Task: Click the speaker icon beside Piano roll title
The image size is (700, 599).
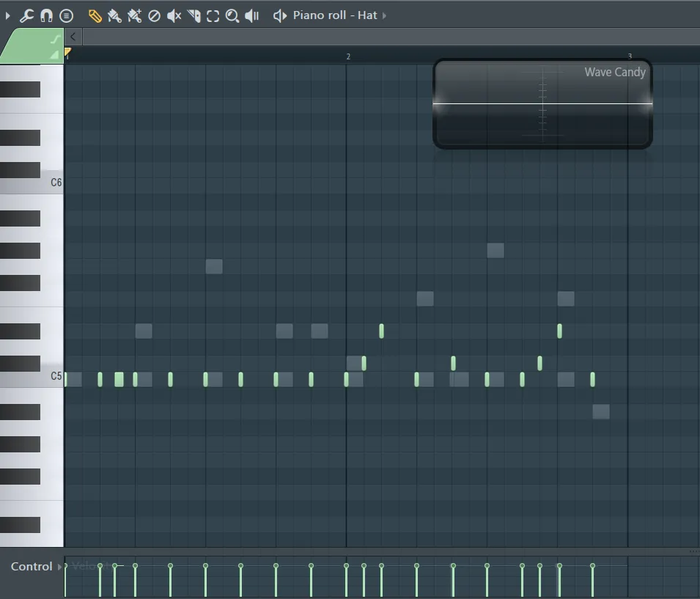Action: 280,16
